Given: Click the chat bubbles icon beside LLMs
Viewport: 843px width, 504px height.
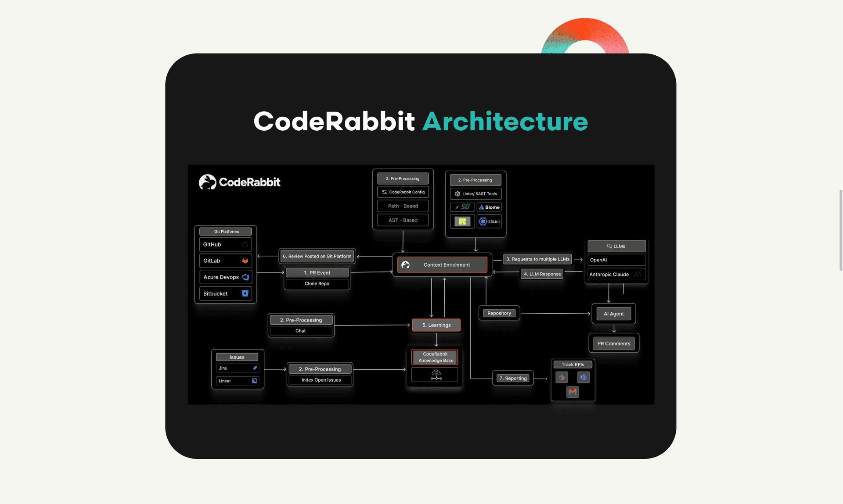Looking at the screenshot, I should (x=609, y=247).
